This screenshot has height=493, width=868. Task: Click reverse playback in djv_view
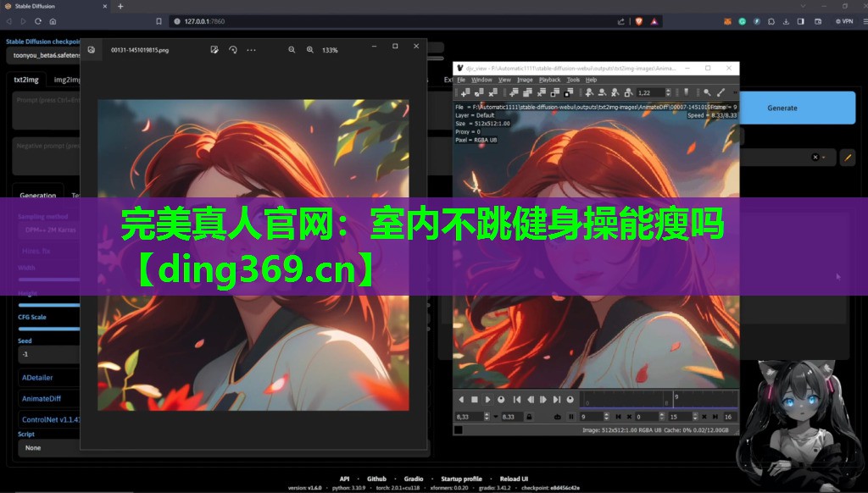(461, 400)
